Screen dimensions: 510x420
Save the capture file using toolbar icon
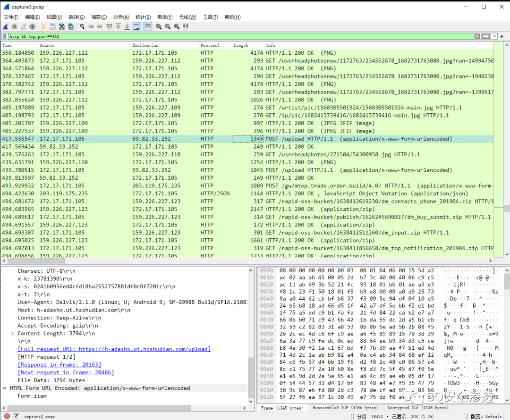(x=53, y=26)
